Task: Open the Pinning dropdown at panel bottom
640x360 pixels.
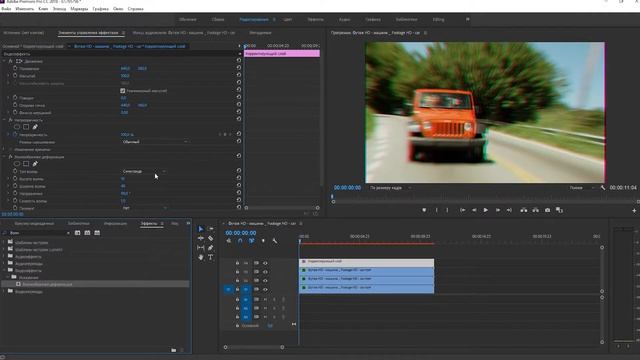Action: click(x=144, y=208)
